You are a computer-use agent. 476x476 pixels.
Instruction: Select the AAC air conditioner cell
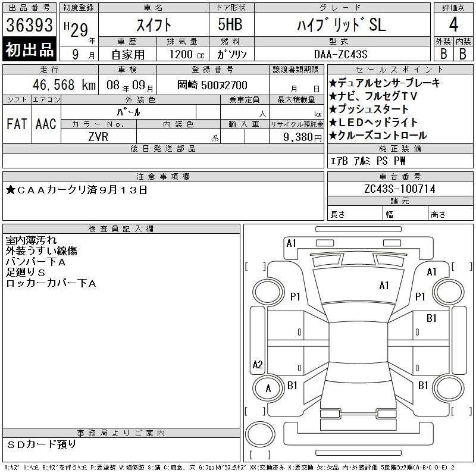click(x=46, y=124)
